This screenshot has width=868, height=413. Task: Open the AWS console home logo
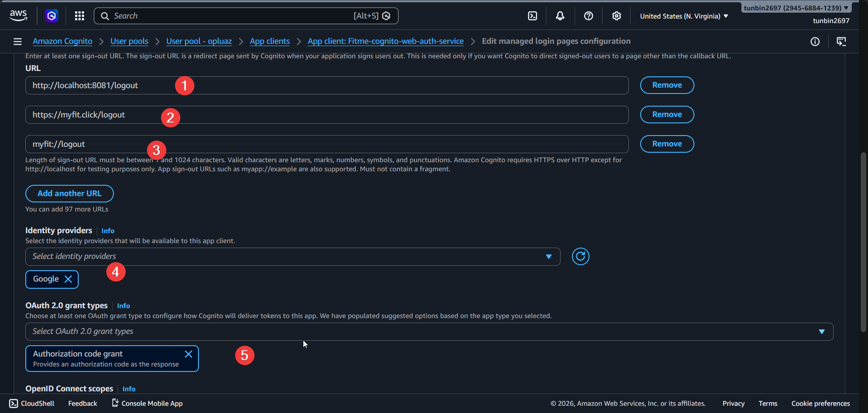pos(18,15)
